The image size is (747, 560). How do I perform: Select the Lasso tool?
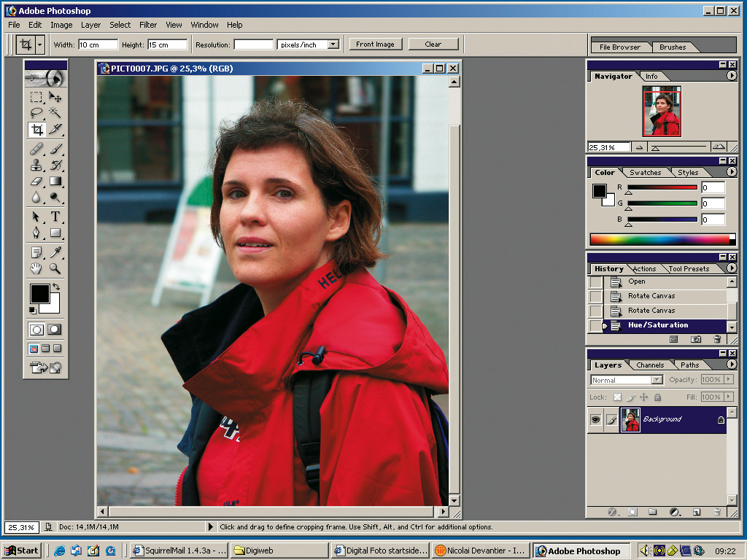point(36,113)
